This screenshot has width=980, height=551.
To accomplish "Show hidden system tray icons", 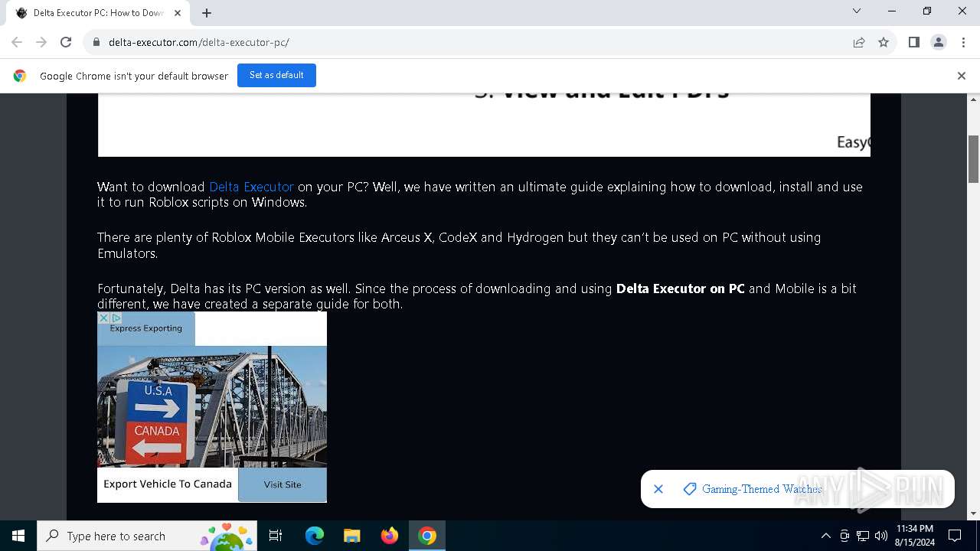I will point(825,536).
